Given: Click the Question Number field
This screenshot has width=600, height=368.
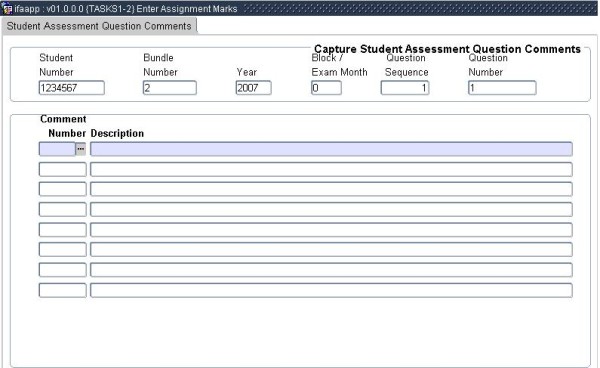Looking at the screenshot, I should [x=502, y=88].
